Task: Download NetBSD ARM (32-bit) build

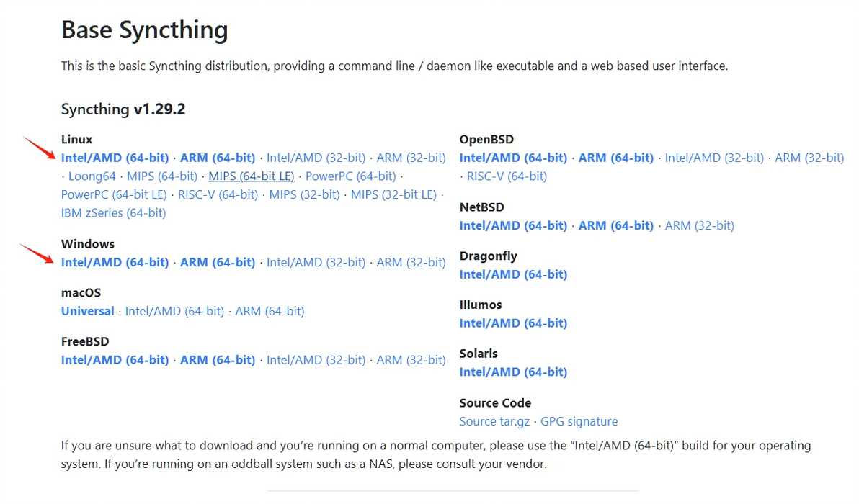Action: pyautogui.click(x=699, y=225)
